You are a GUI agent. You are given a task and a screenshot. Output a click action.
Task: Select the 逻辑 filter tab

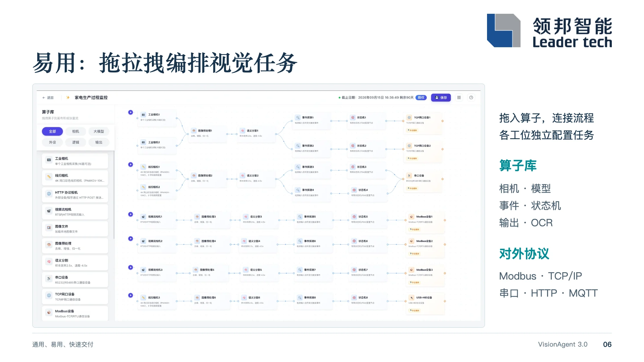[76, 142]
